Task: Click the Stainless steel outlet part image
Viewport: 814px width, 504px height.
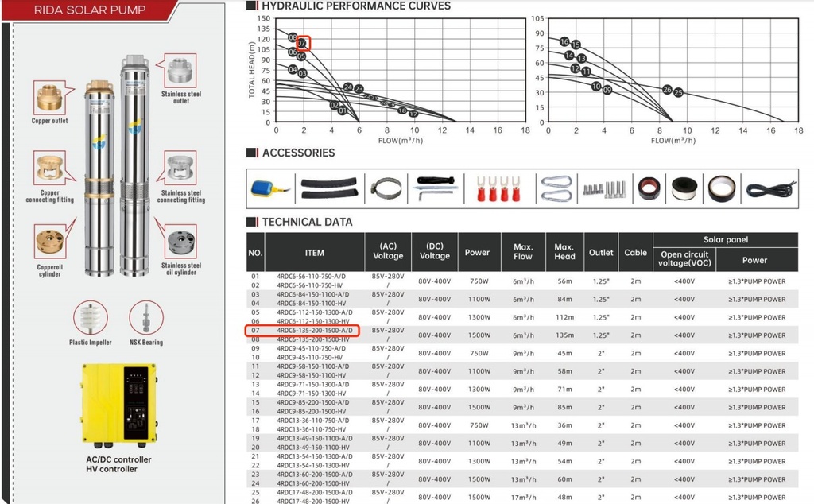Action: (180, 71)
